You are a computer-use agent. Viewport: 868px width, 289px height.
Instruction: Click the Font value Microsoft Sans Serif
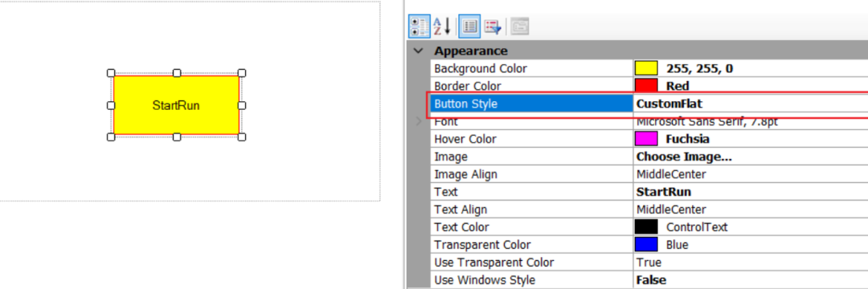[x=707, y=121]
